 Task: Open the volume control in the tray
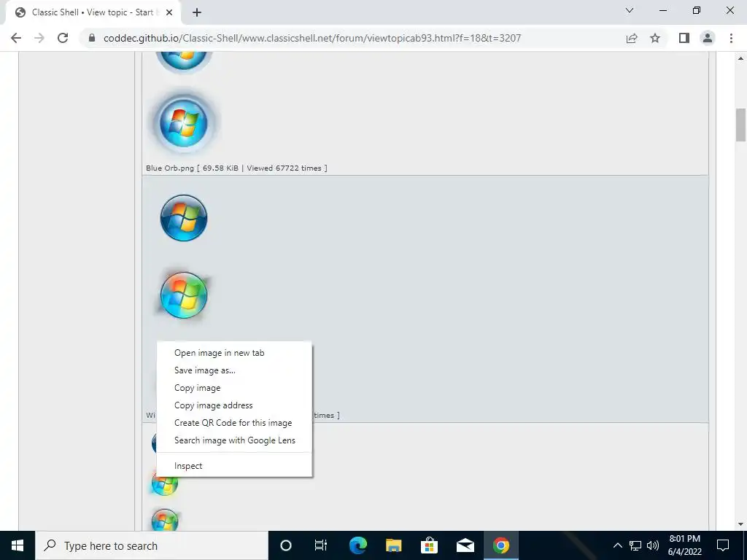653,545
